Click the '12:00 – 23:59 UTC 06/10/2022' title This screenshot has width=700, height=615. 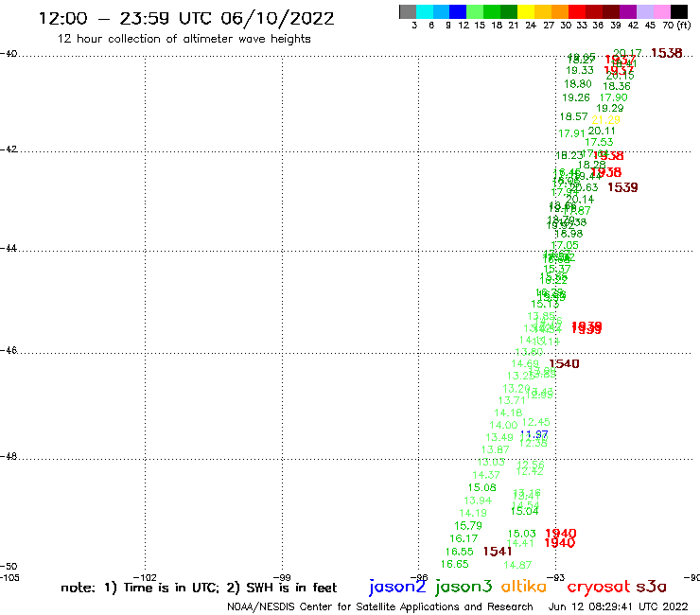pyautogui.click(x=186, y=18)
